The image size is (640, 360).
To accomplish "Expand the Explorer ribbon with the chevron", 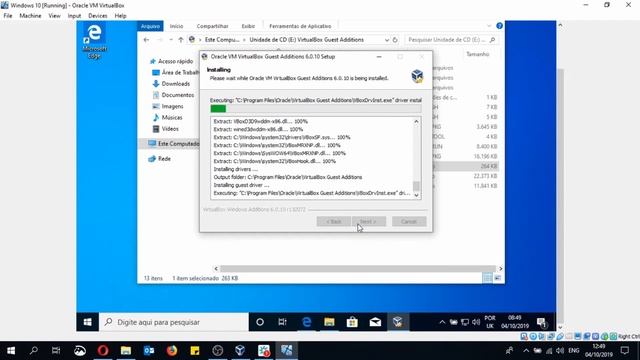I will tap(489, 26).
